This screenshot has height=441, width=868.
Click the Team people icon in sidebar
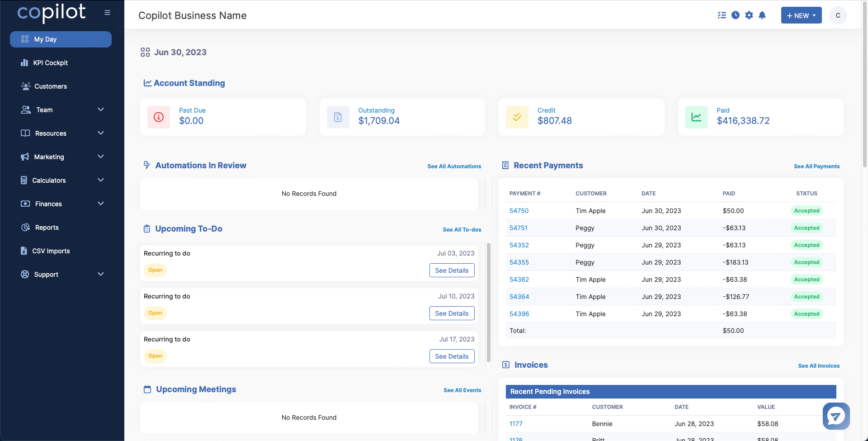(26, 109)
